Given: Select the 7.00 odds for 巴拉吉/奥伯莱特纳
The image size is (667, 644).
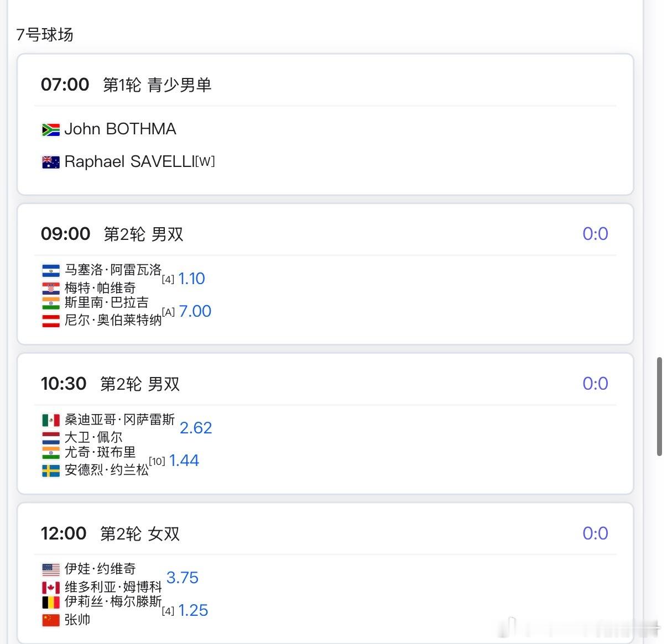Looking at the screenshot, I should coord(195,311).
